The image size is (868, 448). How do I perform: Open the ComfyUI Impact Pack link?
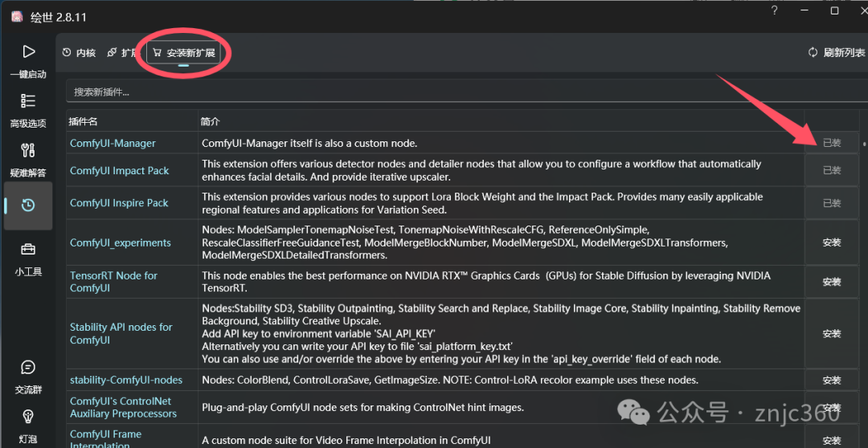coord(120,170)
